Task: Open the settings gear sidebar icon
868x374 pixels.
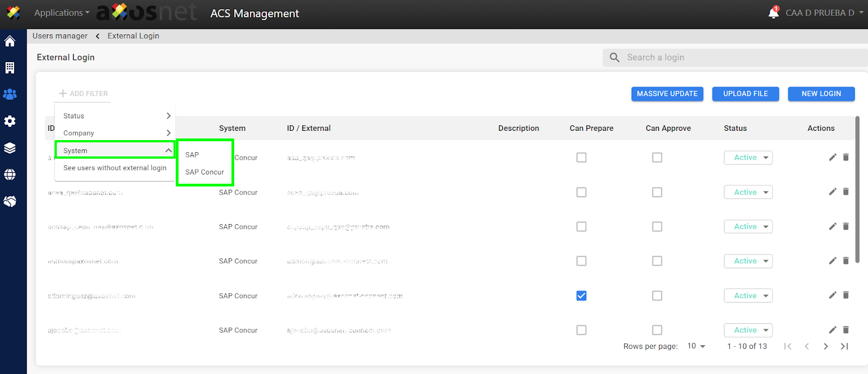Action: pyautogui.click(x=10, y=121)
